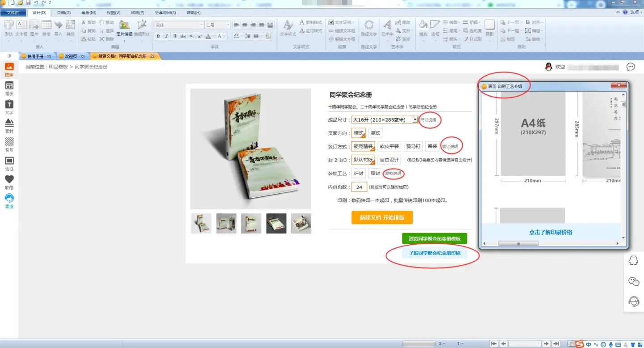Select 竖式 page orientation
644x348 pixels.
375,133
